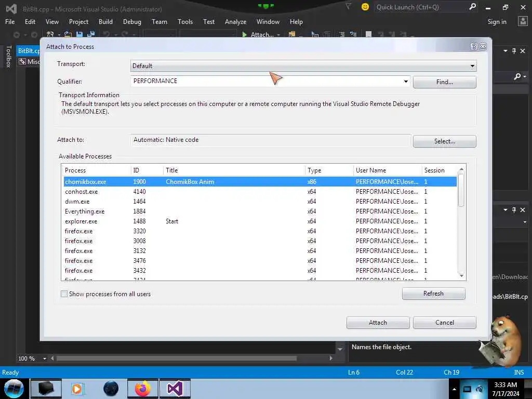The image size is (532, 399).
Task: Click the Quick Launch search magnifier
Action: pos(472,6)
